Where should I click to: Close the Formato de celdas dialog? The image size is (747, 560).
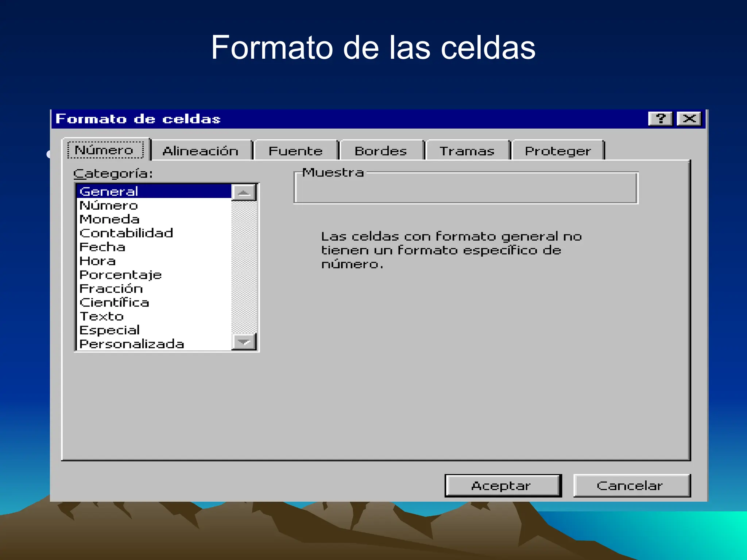(x=689, y=119)
